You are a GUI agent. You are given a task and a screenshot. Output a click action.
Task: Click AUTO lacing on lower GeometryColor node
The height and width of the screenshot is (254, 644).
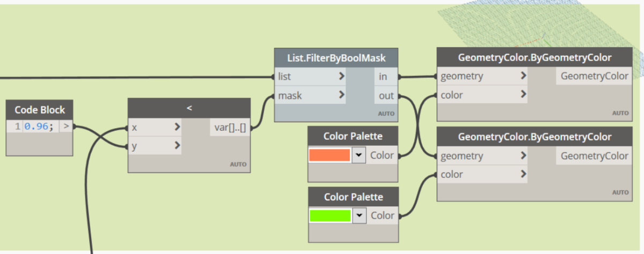(x=621, y=192)
